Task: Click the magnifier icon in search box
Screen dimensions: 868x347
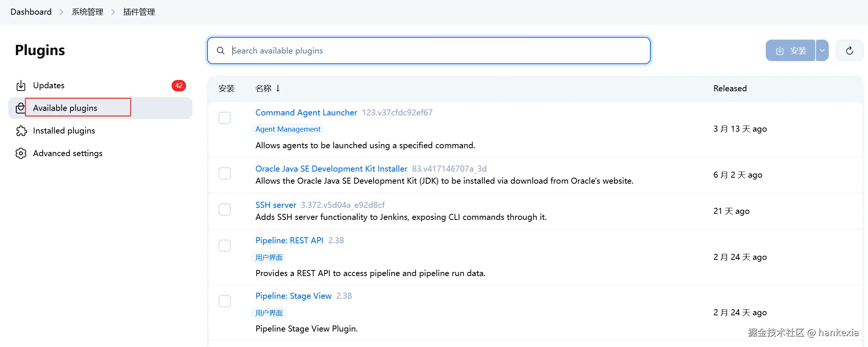Action: [221, 51]
